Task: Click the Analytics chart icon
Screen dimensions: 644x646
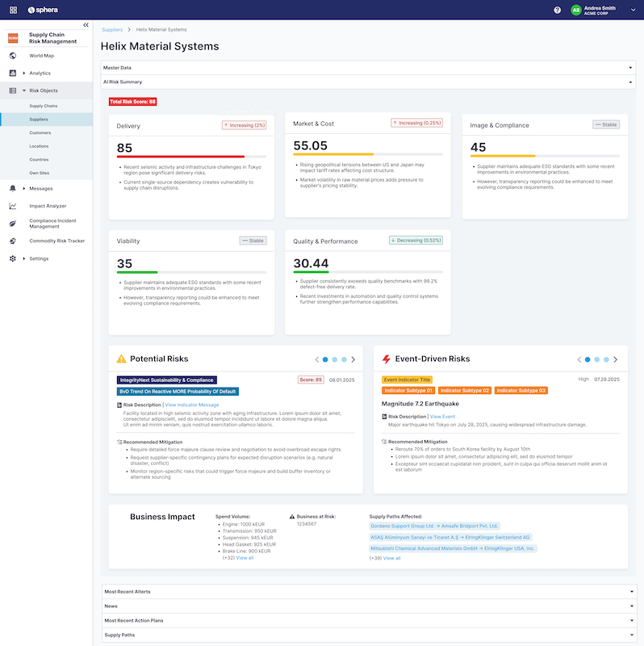Action: tap(13, 73)
